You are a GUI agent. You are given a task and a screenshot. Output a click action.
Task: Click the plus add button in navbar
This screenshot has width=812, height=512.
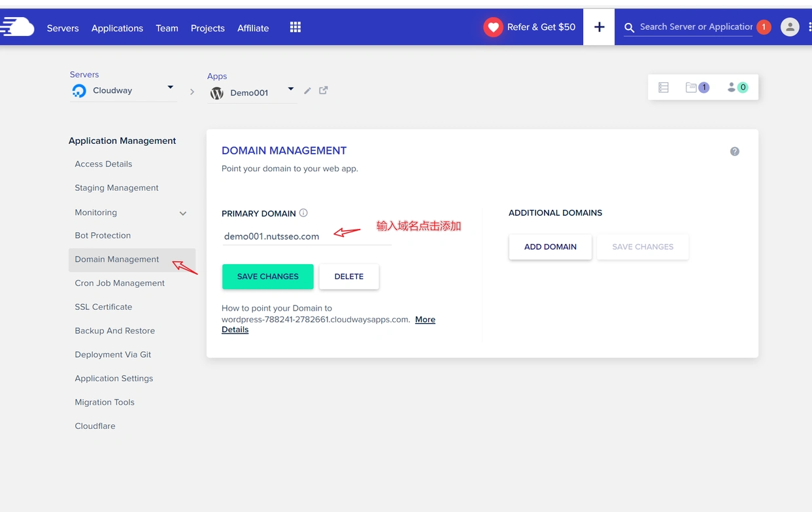pos(599,27)
